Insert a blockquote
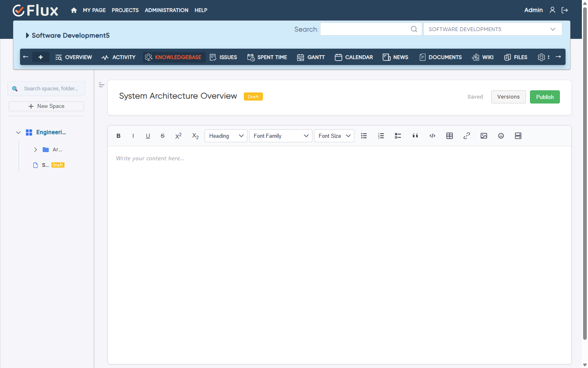588x368 pixels. tap(415, 136)
